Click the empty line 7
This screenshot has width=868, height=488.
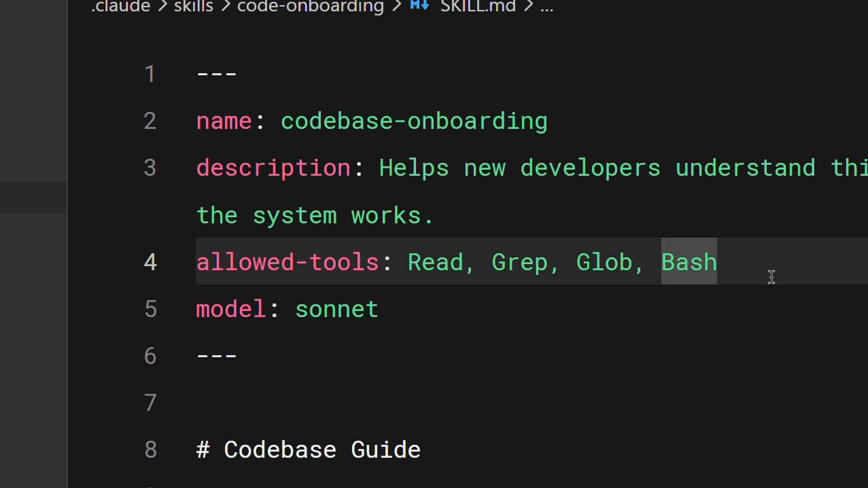click(362, 403)
